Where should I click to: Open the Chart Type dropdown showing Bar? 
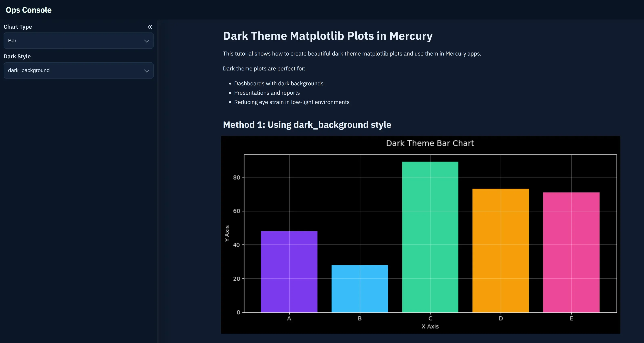(79, 41)
